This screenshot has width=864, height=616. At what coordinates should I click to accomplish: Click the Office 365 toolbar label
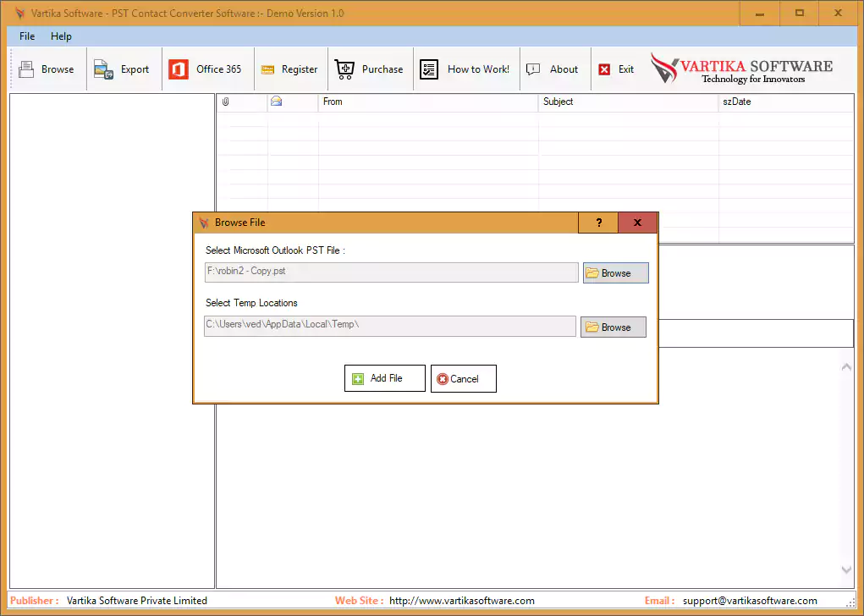(219, 69)
